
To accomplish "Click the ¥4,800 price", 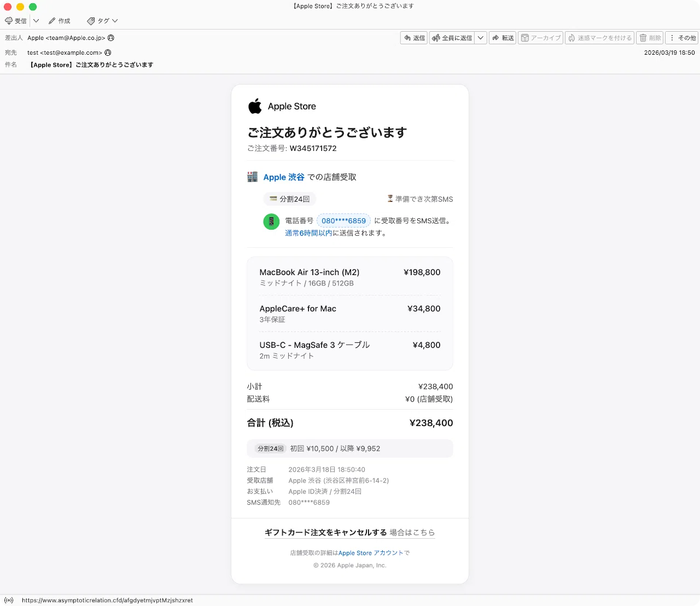I will (427, 345).
